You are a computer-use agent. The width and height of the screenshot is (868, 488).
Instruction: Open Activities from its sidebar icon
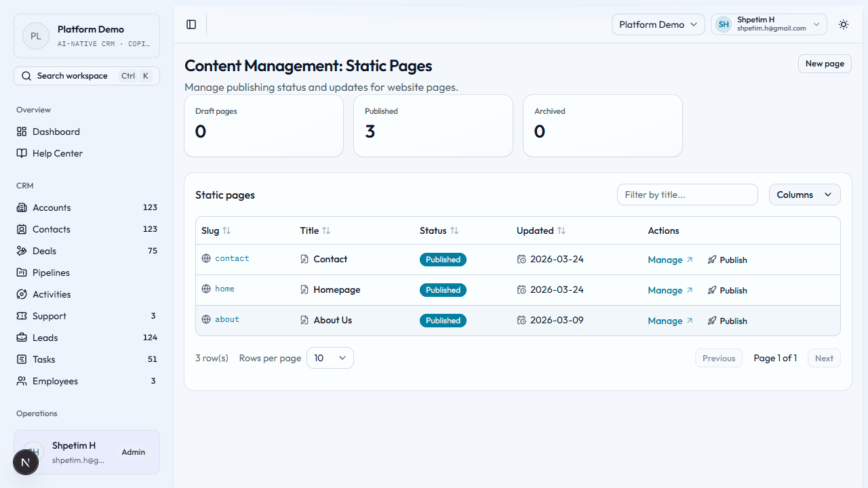pyautogui.click(x=22, y=294)
